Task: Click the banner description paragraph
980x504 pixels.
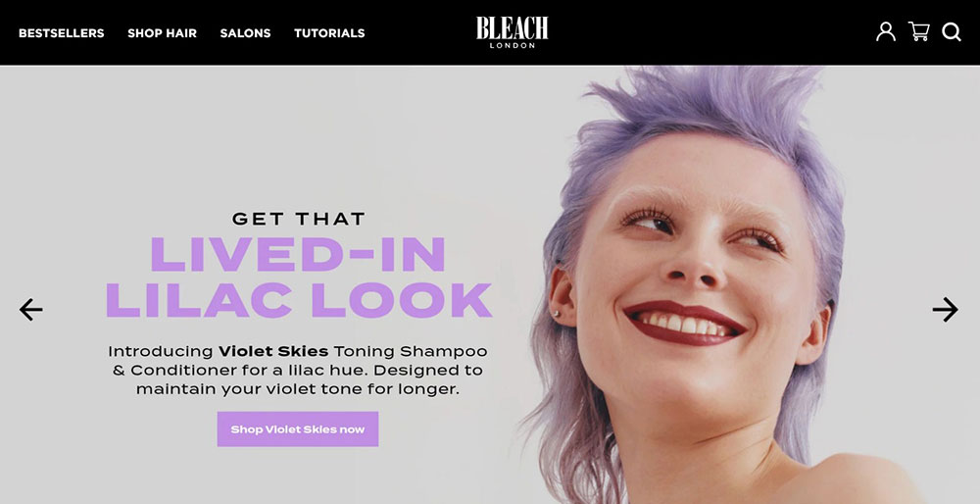Action: pos(298,371)
